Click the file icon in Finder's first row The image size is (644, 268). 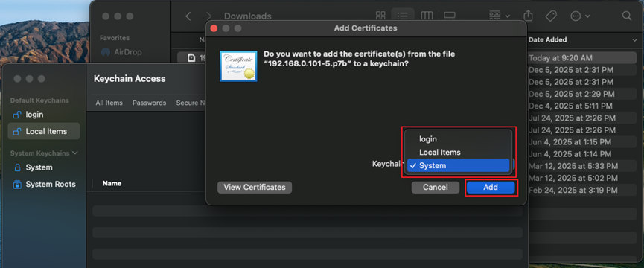[191, 58]
